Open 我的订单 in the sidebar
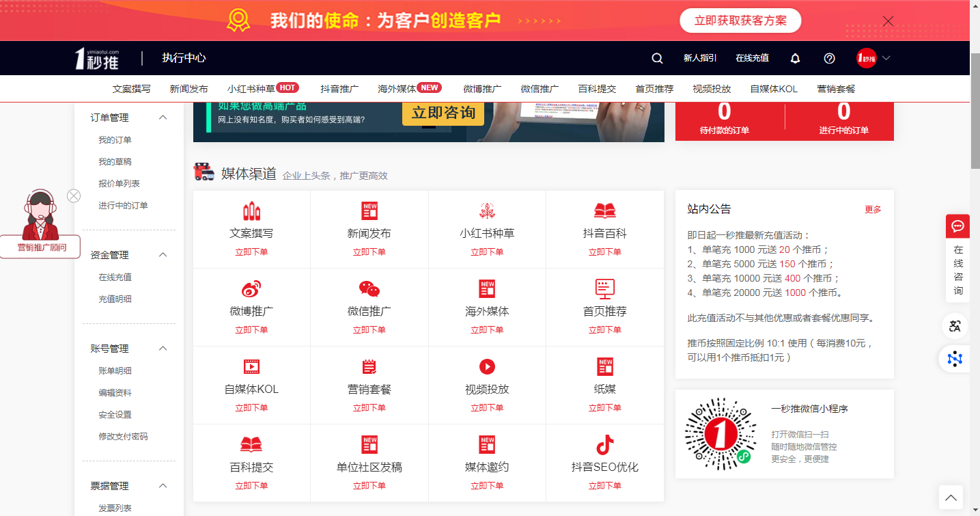Viewport: 980px width, 516px height. click(115, 140)
